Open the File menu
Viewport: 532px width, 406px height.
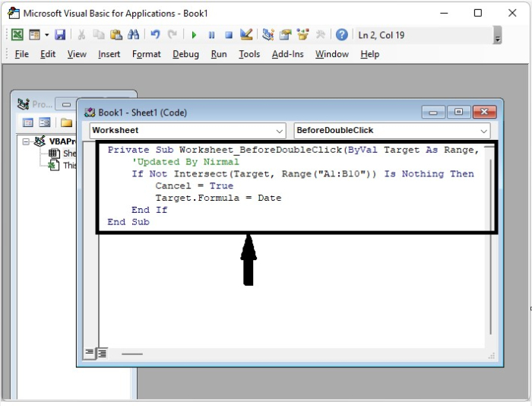click(22, 54)
